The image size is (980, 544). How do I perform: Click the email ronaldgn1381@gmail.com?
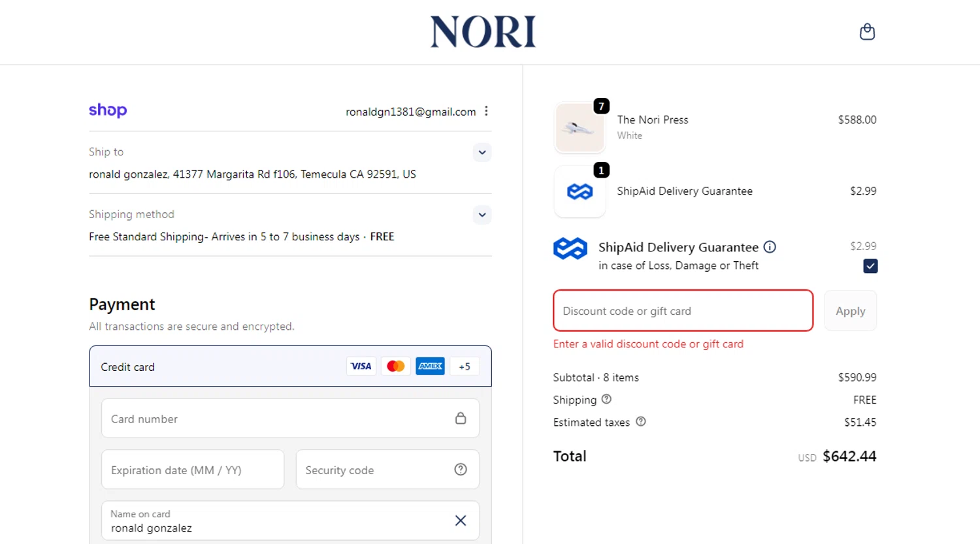411,112
